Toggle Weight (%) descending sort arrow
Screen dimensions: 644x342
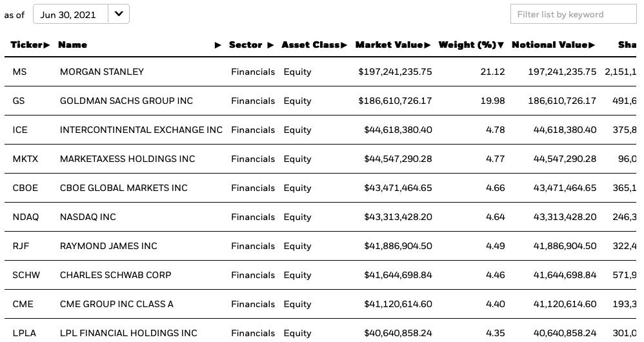500,45
